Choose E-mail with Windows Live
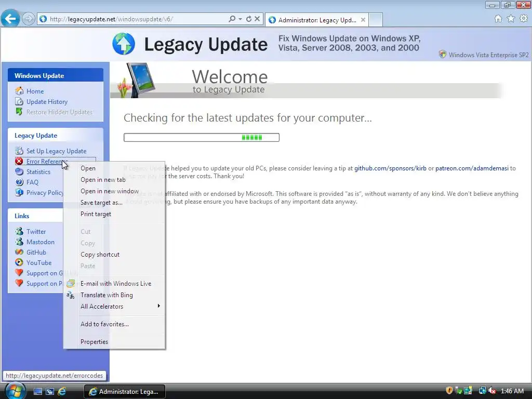This screenshot has height=399, width=532. 114,284
